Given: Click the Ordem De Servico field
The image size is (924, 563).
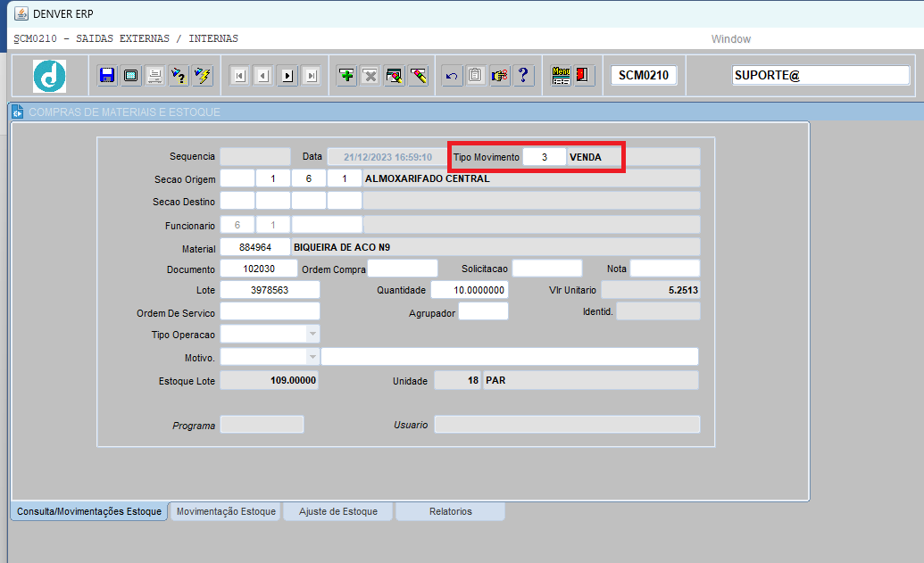Looking at the screenshot, I should (x=270, y=311).
